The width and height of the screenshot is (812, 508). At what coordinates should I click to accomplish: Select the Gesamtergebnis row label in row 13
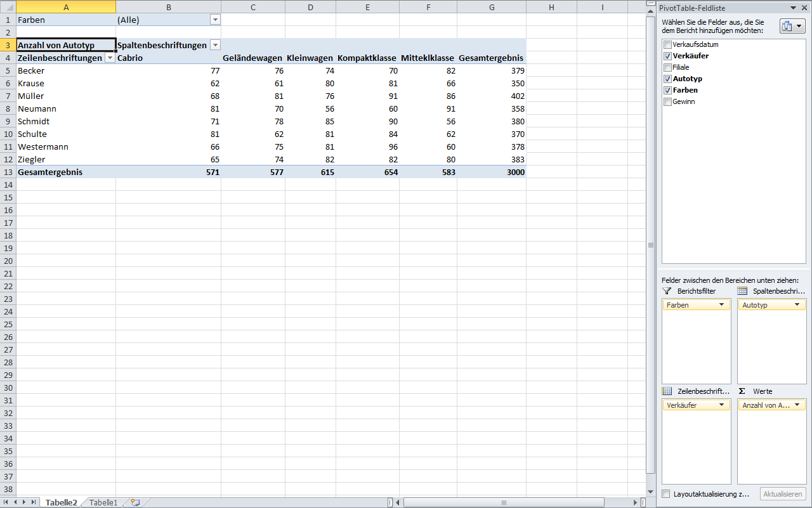point(66,172)
